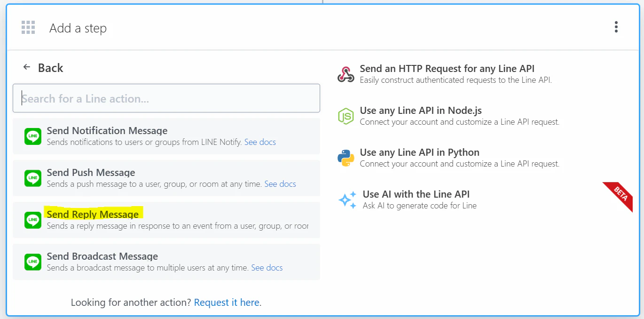This screenshot has width=644, height=319.
Task: Click the Python logo icon
Action: click(346, 158)
